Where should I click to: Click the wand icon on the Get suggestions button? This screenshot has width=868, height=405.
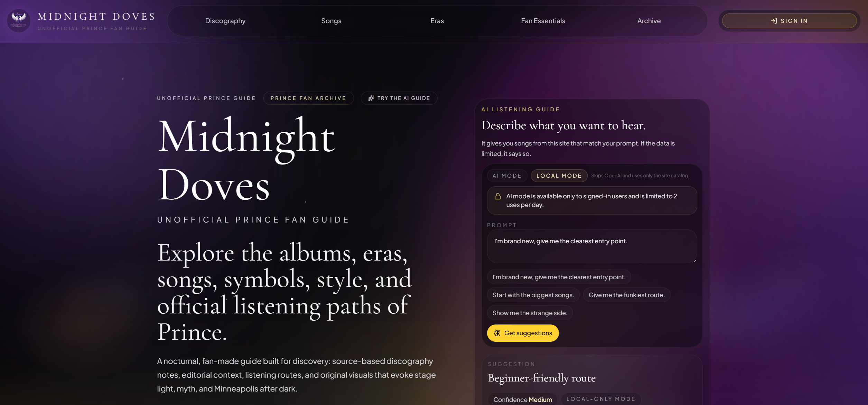click(x=497, y=333)
